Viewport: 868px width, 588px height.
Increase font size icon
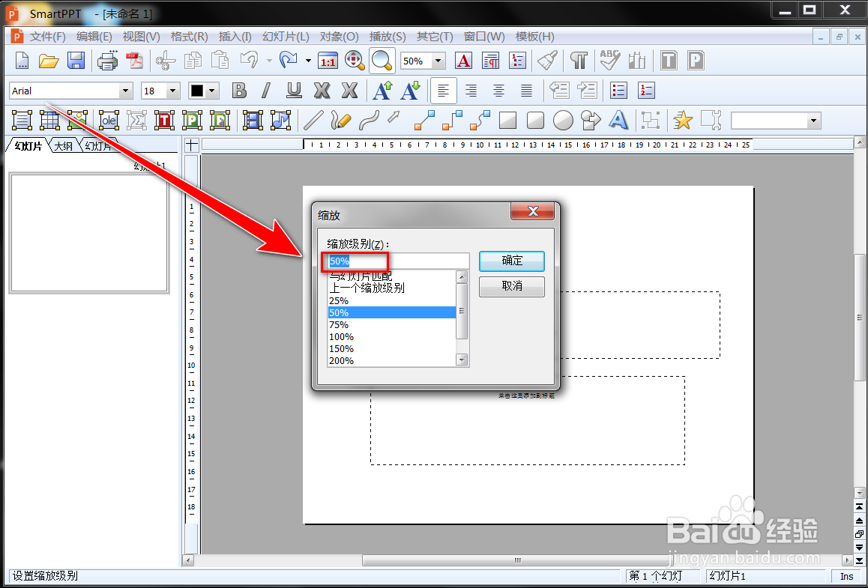point(382,90)
